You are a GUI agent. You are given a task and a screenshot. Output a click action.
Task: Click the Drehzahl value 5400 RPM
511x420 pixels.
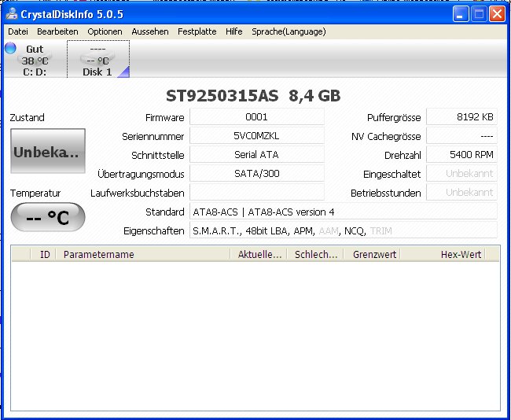pyautogui.click(x=461, y=155)
